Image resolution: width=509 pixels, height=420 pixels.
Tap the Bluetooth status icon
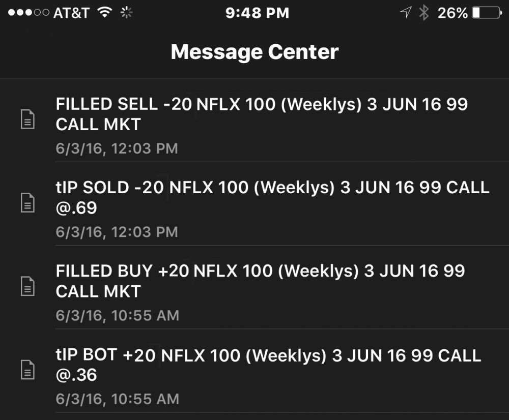pyautogui.click(x=423, y=13)
